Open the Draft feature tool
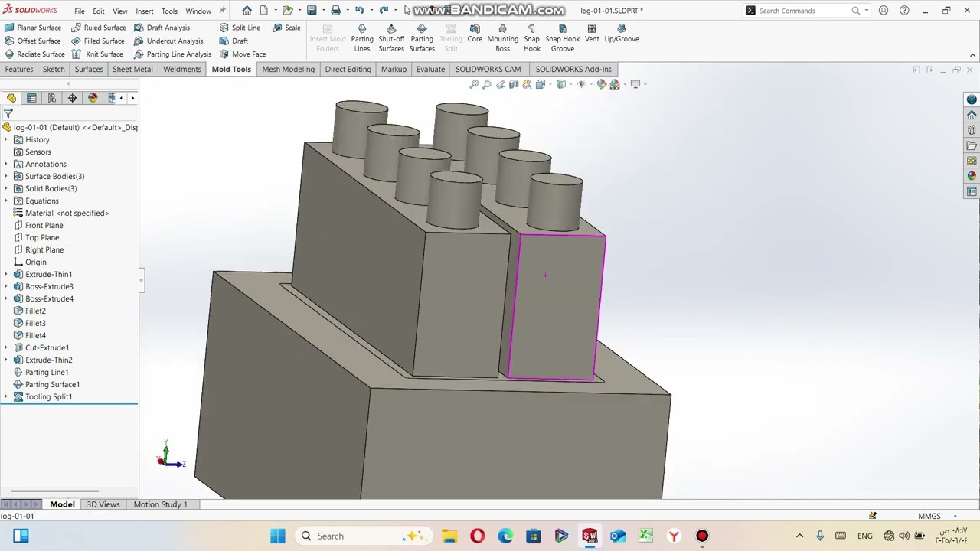The image size is (980, 551). [x=234, y=41]
